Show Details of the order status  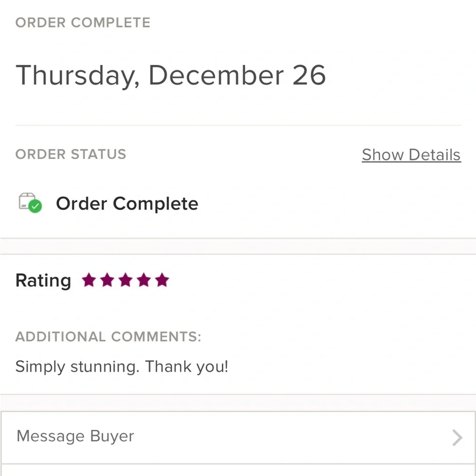tap(411, 155)
